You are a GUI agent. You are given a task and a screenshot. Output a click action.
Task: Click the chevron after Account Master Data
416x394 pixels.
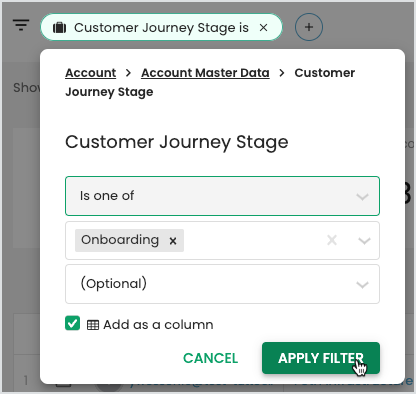click(282, 73)
